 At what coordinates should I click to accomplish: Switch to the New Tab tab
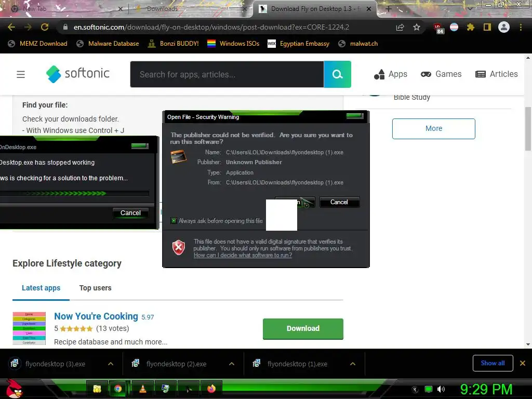pyautogui.click(x=66, y=9)
